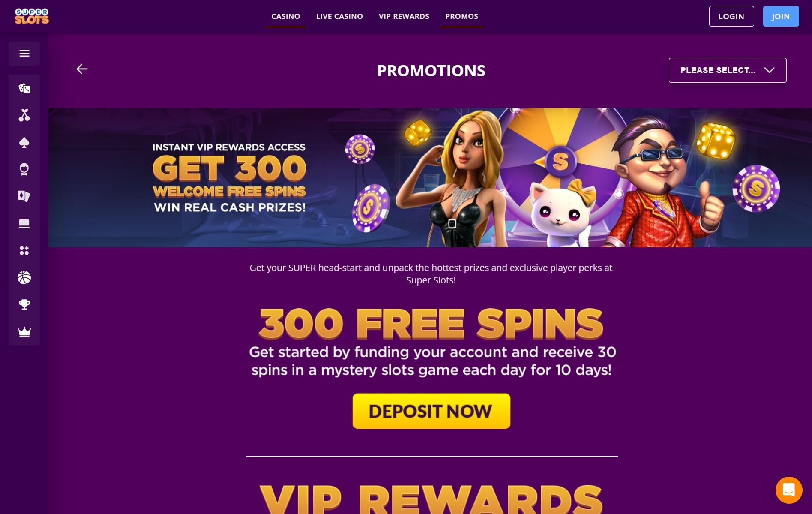Viewport: 812px width, 514px height.
Task: Go back using the left arrow
Action: coord(82,69)
